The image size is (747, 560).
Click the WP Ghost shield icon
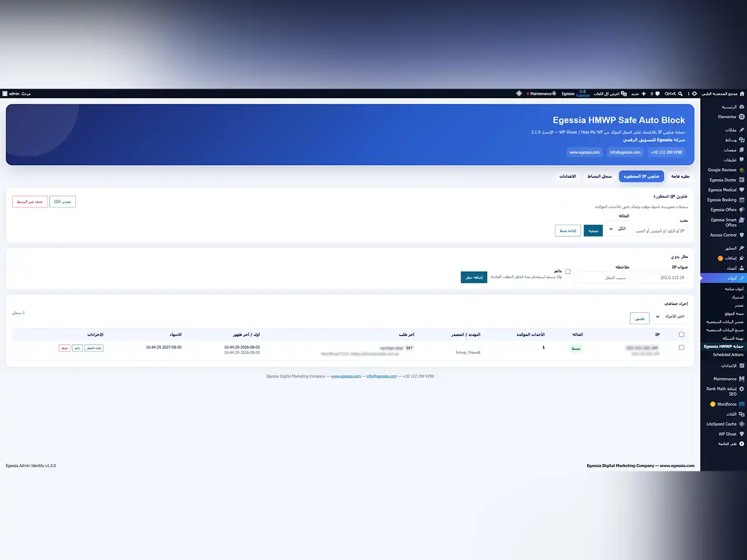pyautogui.click(x=742, y=434)
